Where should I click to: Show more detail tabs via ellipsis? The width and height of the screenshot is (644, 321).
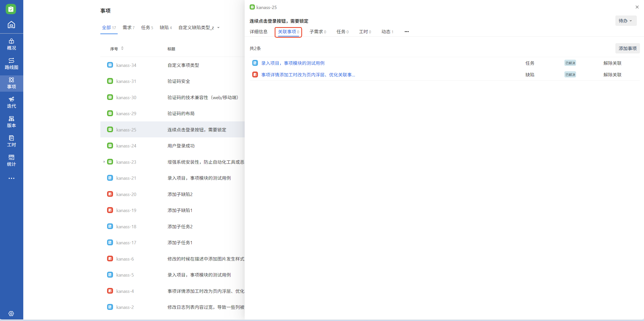tap(407, 32)
